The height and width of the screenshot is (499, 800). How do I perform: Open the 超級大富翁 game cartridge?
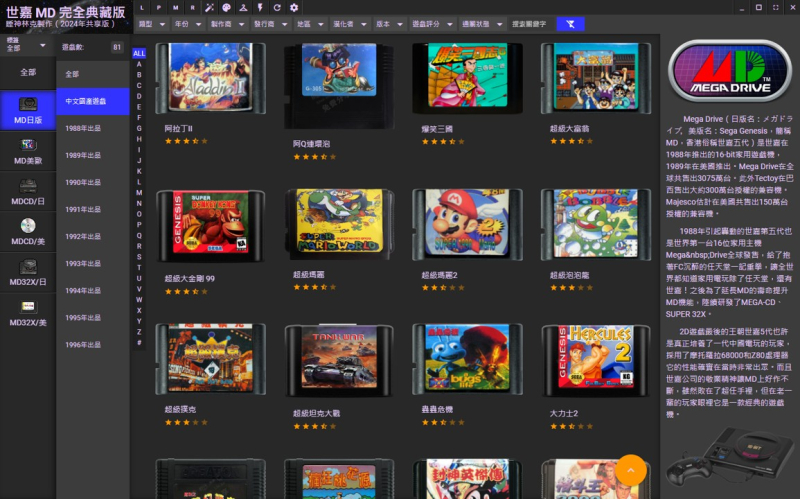coord(596,78)
